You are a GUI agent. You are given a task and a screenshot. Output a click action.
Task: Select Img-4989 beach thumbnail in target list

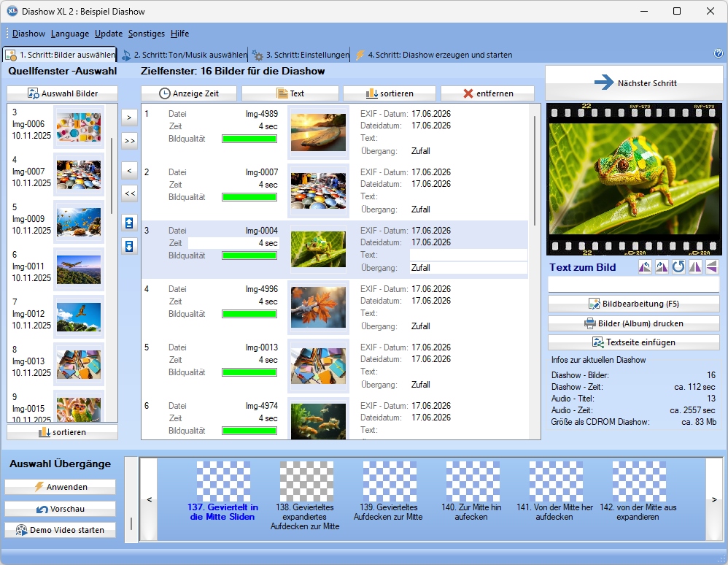[319, 132]
